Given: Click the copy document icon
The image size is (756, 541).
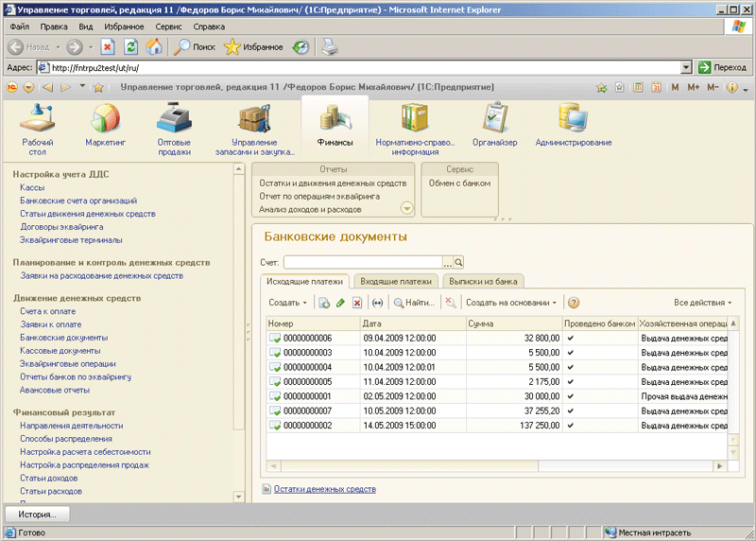Looking at the screenshot, I should (324, 303).
